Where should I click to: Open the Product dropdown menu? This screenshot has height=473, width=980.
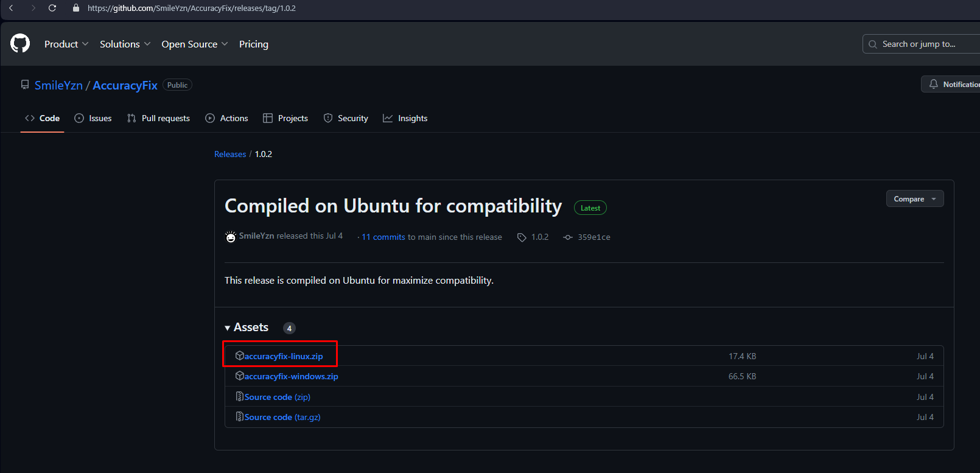click(66, 44)
